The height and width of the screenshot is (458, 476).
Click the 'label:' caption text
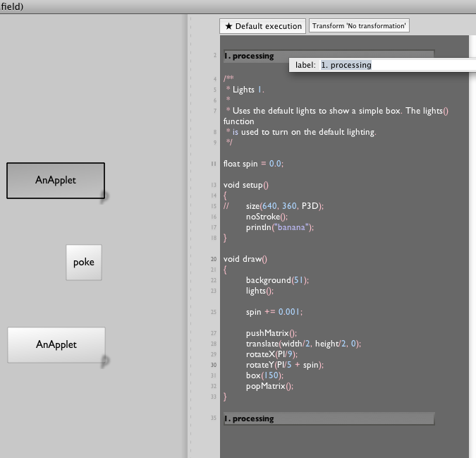click(x=305, y=65)
